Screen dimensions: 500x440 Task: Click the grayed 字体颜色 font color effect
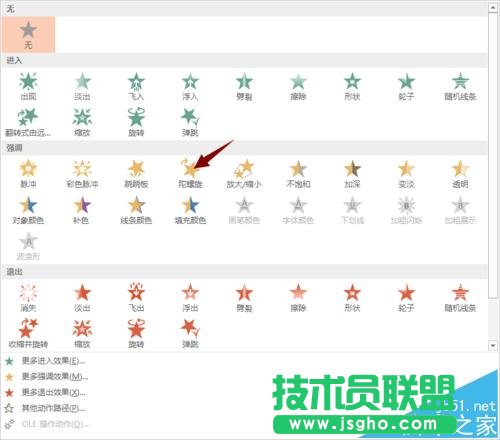pos(298,210)
